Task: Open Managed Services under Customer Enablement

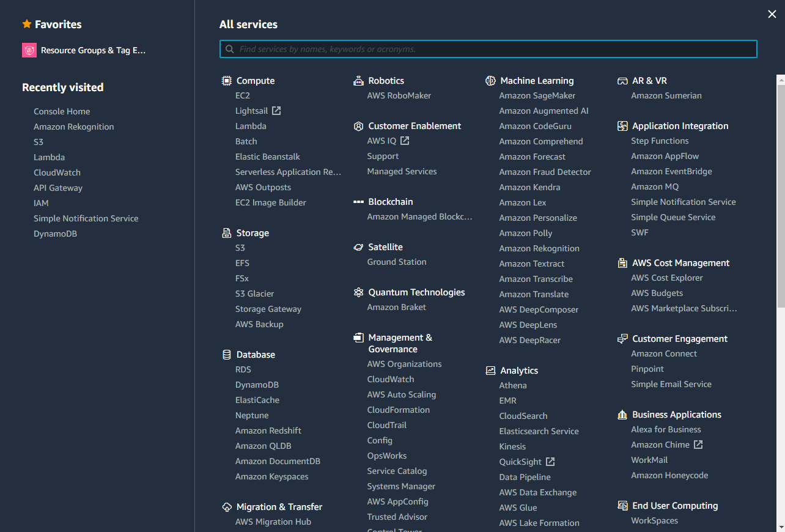Action: tap(402, 171)
